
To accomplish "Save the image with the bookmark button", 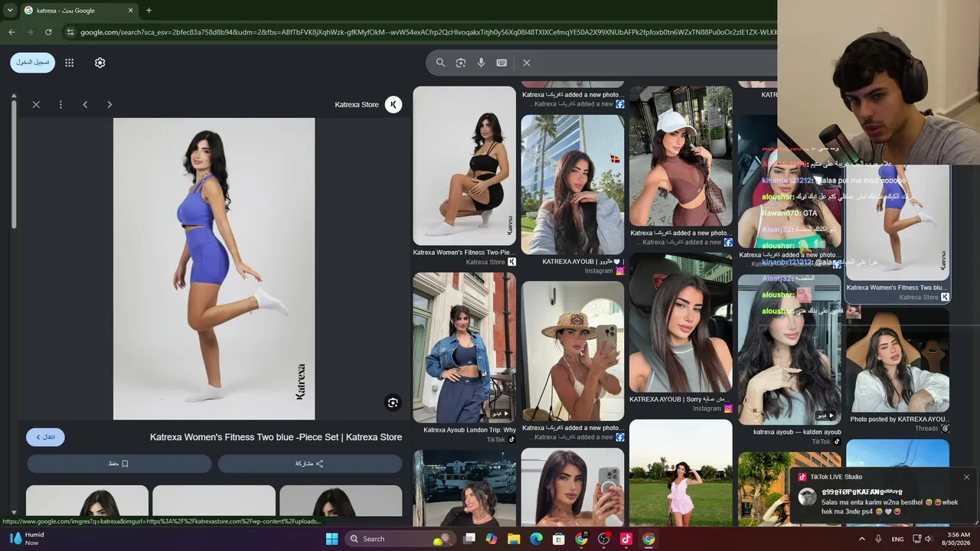I will pos(119,464).
